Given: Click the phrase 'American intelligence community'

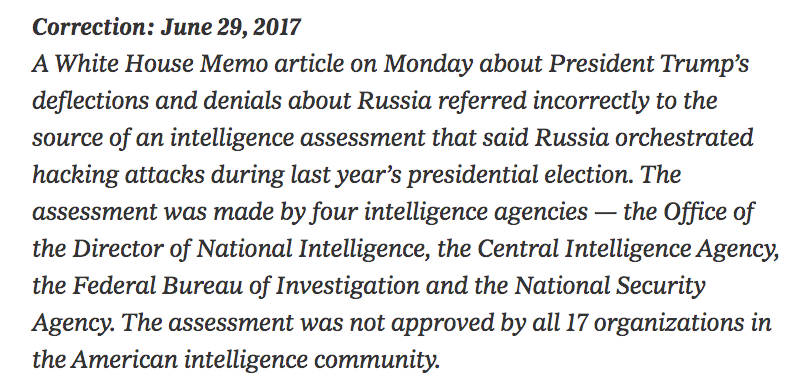Looking at the screenshot, I should 255,361.
